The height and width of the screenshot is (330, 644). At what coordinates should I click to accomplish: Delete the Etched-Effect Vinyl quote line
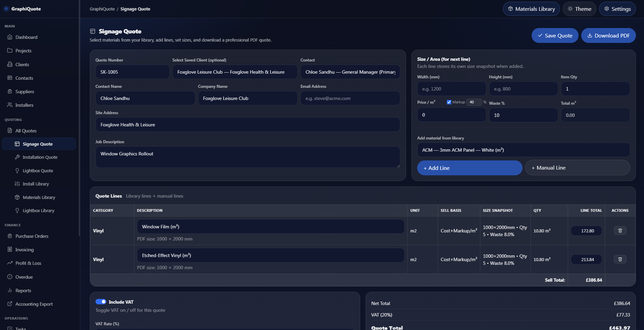pos(620,259)
